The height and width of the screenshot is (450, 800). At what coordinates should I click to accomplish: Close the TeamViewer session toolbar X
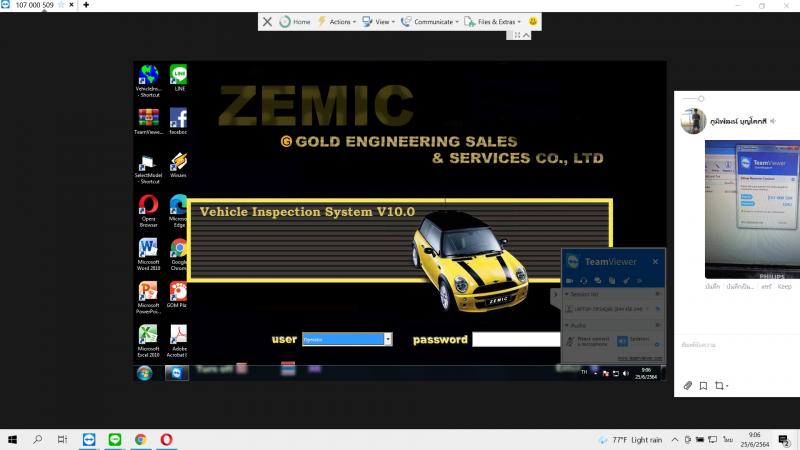click(267, 21)
